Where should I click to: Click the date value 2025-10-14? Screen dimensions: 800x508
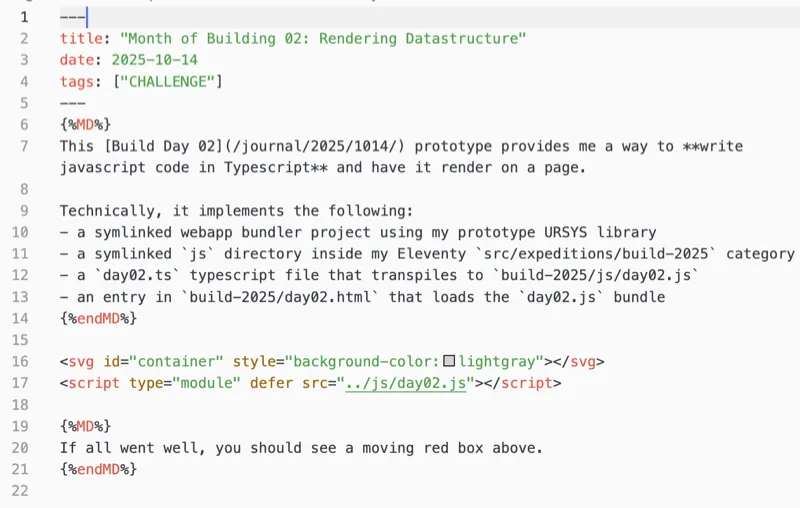154,60
